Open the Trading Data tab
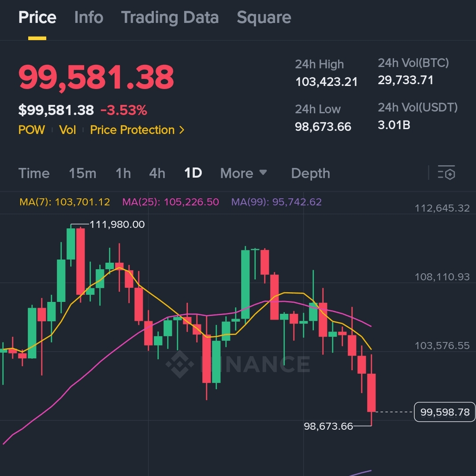 click(170, 18)
